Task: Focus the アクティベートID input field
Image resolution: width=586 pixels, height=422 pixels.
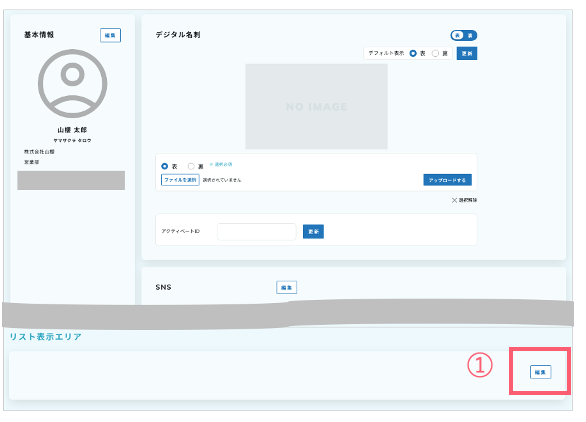Action: click(257, 232)
